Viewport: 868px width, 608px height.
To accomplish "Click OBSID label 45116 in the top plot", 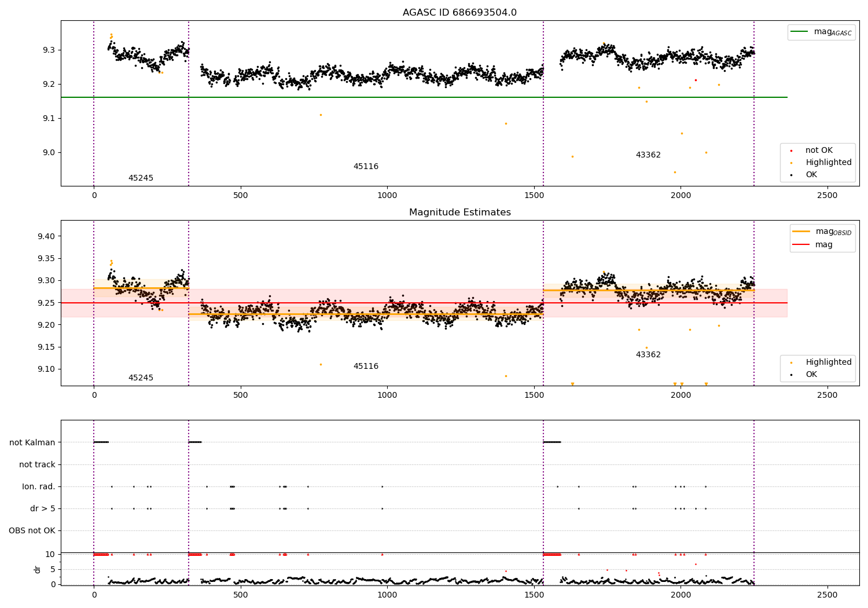I will click(x=366, y=166).
